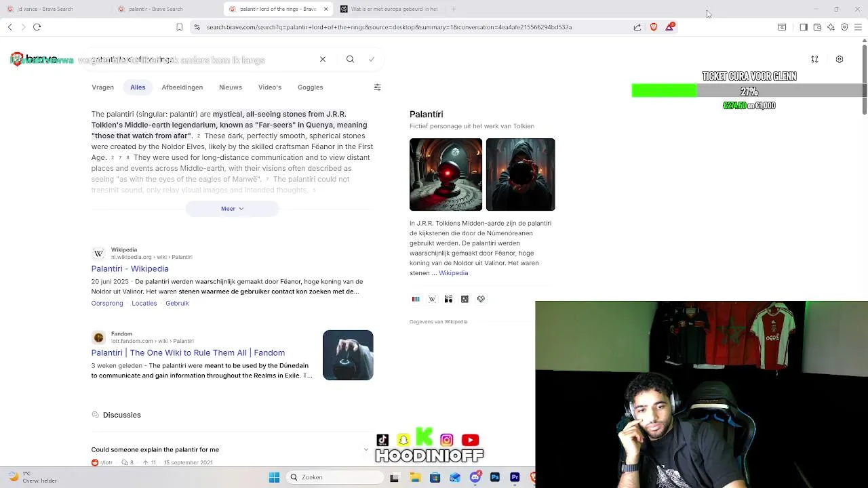Switch to 'Wat is er met europa gebeurd' tab
The image size is (868, 488).
coord(389,9)
